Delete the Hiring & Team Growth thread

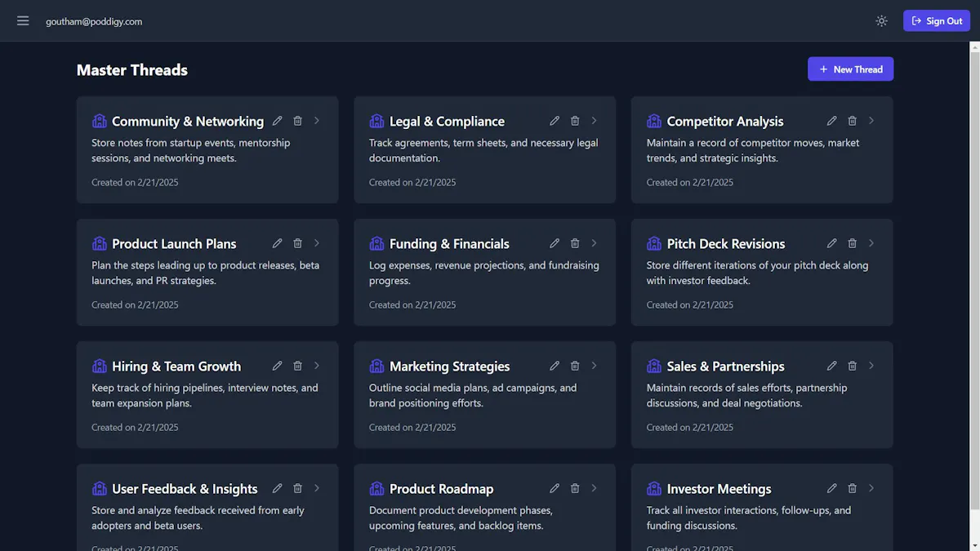[297, 366]
